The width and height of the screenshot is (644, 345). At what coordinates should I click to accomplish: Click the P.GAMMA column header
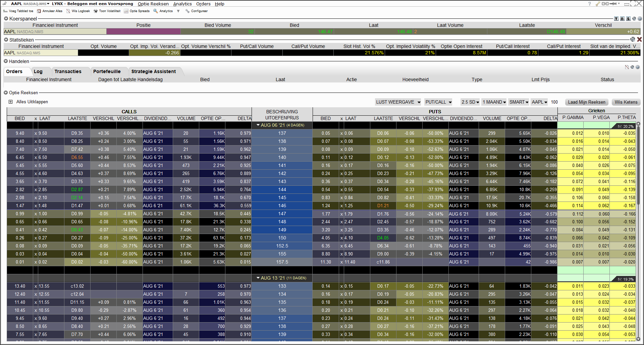pyautogui.click(x=573, y=117)
